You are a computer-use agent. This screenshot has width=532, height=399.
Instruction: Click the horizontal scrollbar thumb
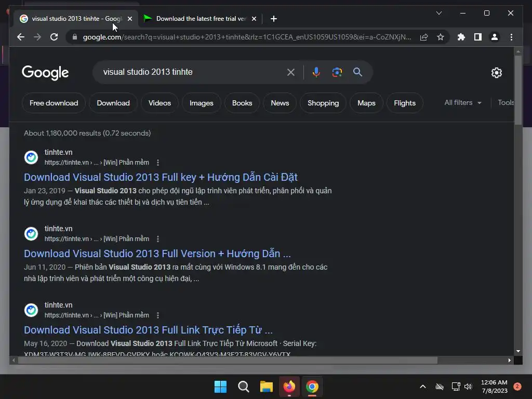(x=228, y=361)
